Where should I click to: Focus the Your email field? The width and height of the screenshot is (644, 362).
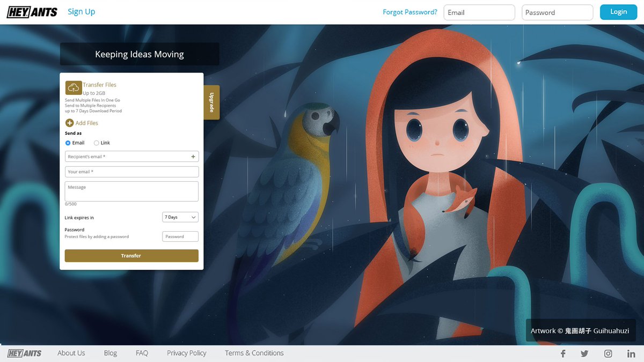point(131,172)
